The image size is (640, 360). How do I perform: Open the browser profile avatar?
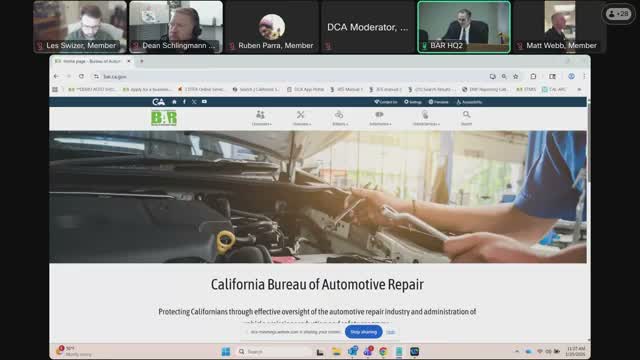[x=571, y=76]
